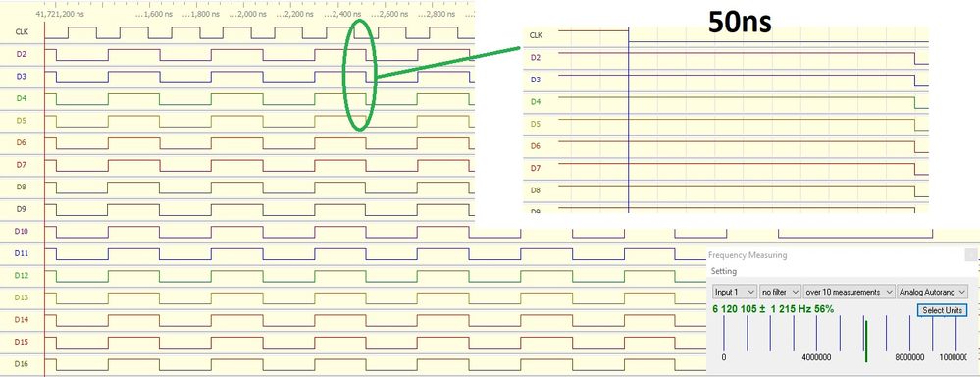Select the CLK channel label in main waveform list

(22, 31)
